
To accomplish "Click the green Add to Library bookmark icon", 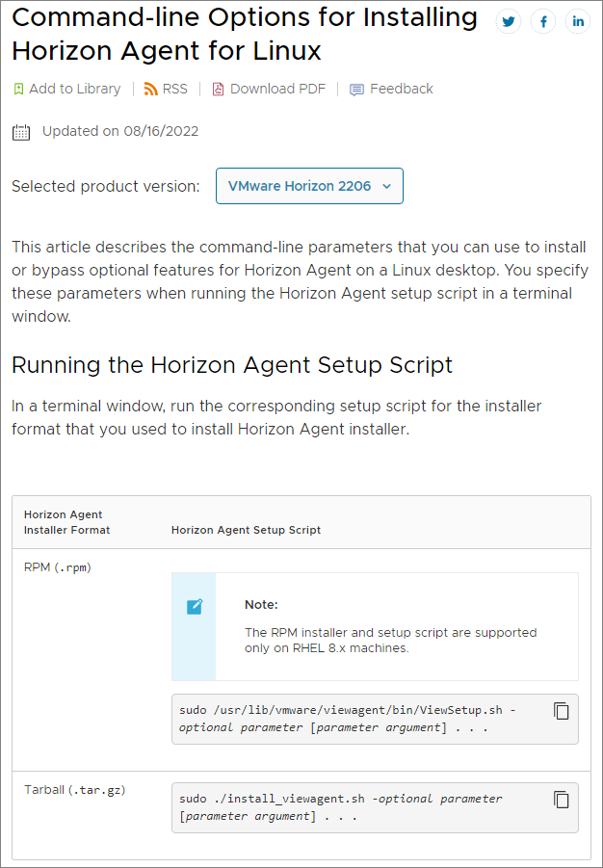I will 19,89.
